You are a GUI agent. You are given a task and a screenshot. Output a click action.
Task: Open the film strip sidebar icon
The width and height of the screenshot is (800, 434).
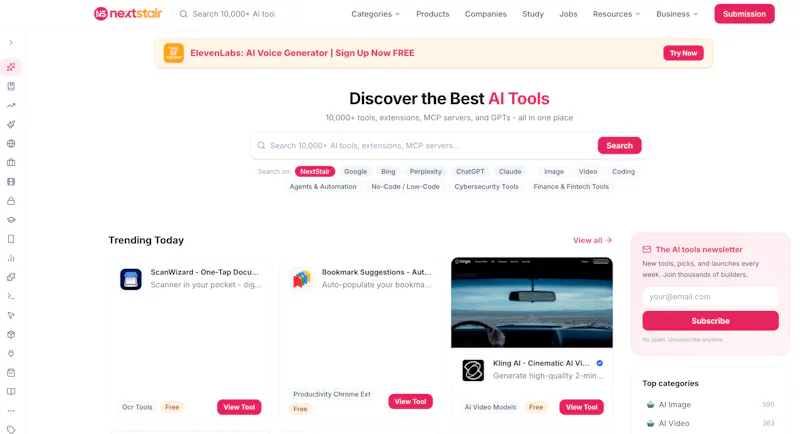pos(11,182)
